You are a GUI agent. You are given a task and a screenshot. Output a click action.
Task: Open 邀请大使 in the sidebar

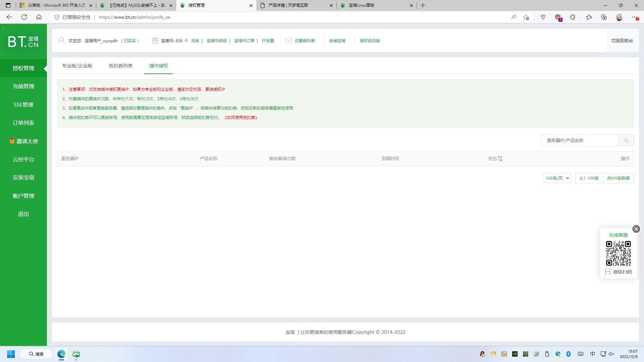tap(23, 141)
